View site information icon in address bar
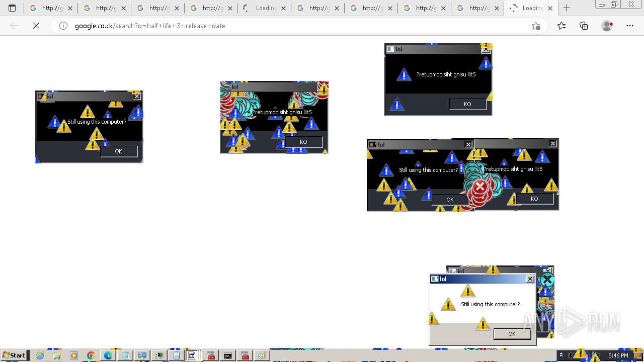644x362 pixels. click(63, 26)
